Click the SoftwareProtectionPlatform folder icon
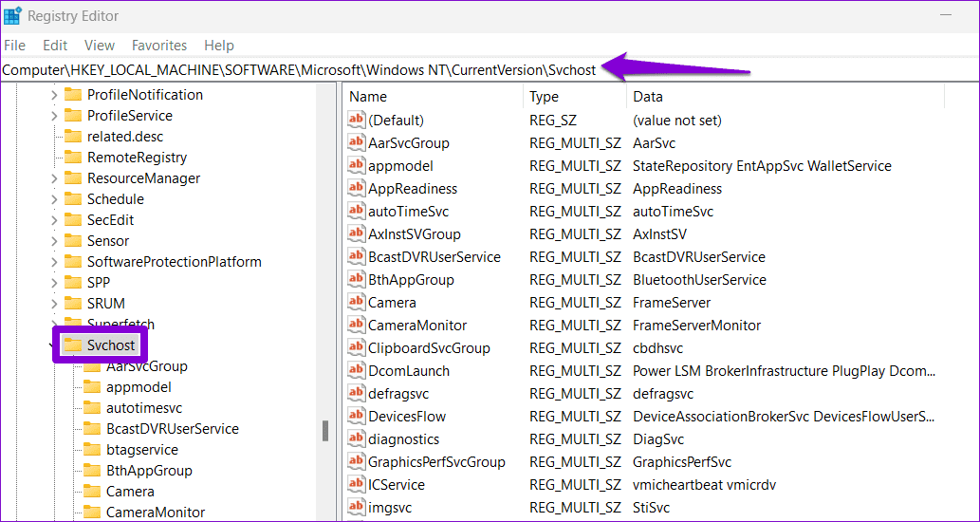The image size is (980, 522). point(73,262)
